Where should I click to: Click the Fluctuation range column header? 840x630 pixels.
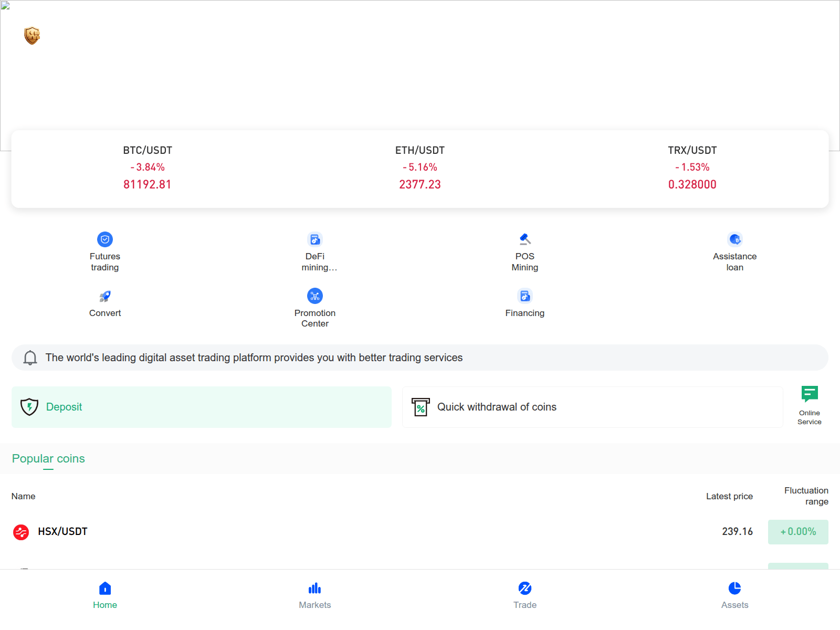806,496
